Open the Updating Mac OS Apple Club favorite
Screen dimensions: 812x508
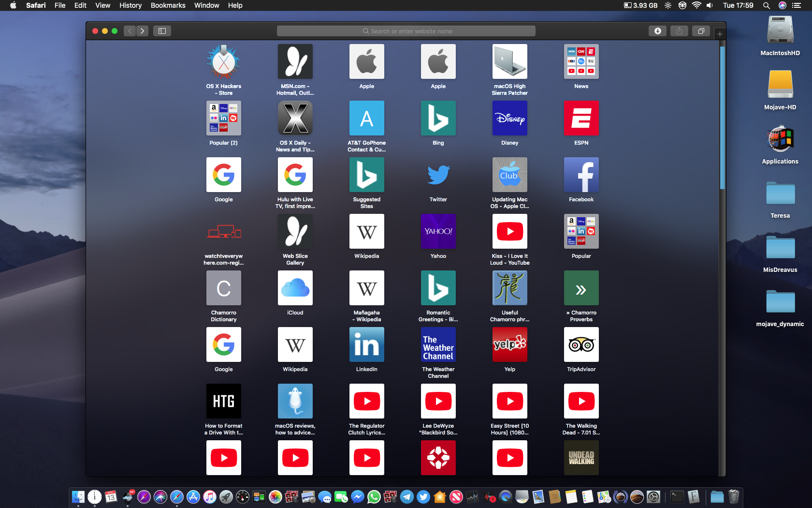point(510,175)
